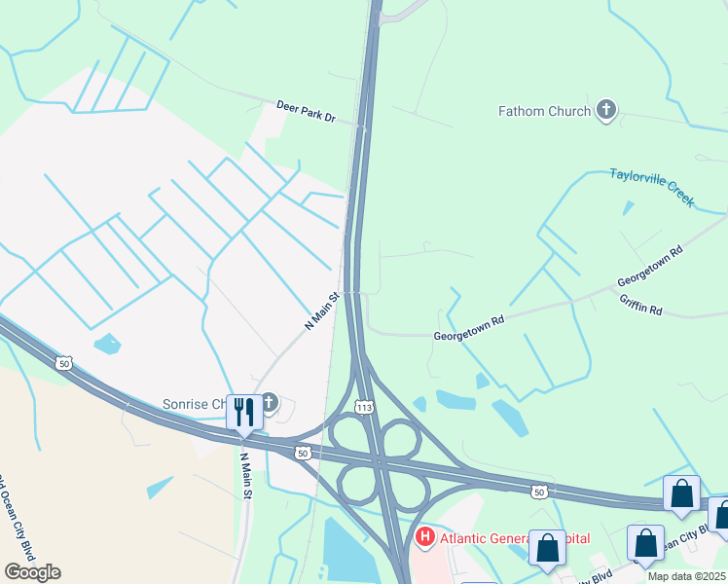Select the shopping bag marker on Route 50

pos(681,493)
